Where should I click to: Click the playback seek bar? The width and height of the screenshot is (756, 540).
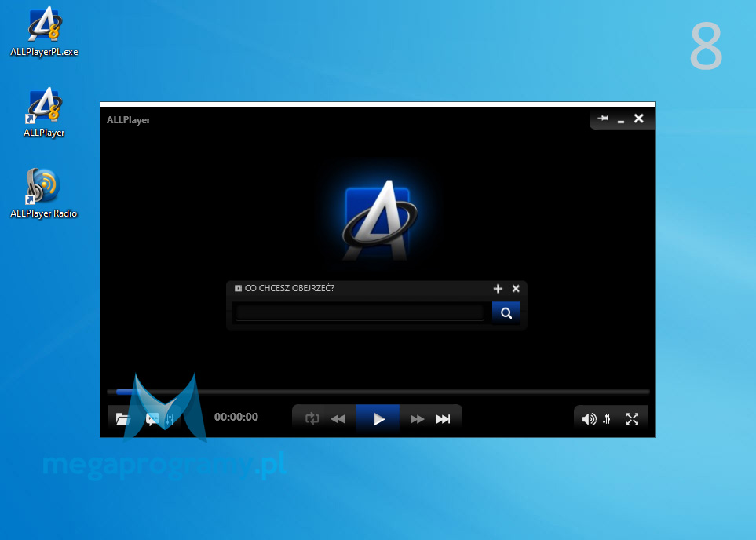(x=378, y=392)
